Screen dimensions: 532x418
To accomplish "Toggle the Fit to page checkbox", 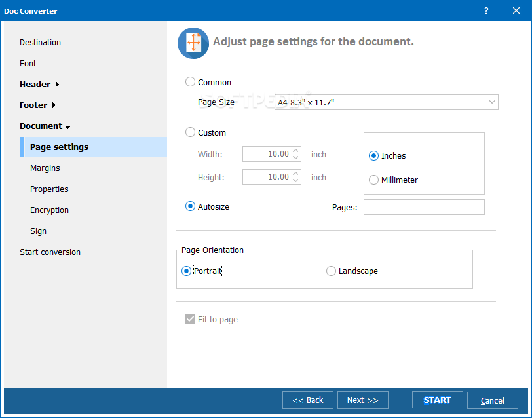I will (191, 319).
